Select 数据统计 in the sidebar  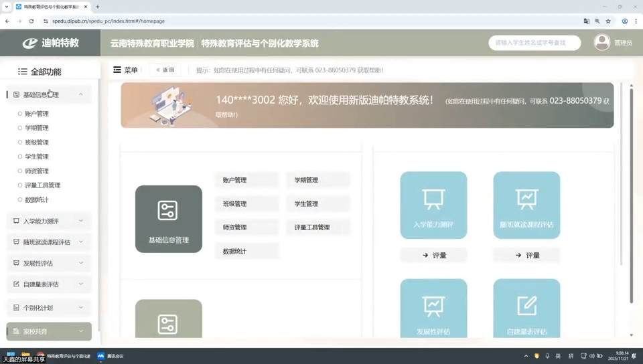(37, 199)
